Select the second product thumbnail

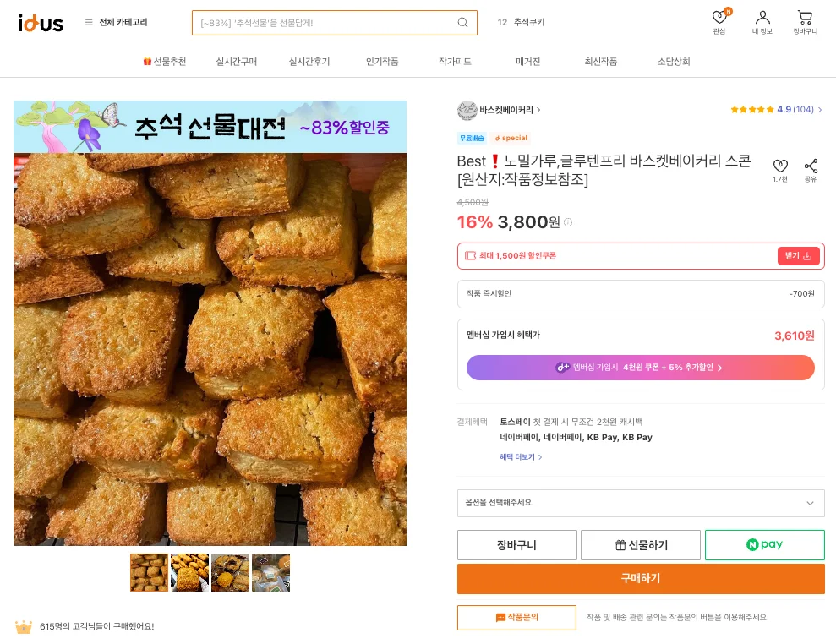tap(189, 572)
